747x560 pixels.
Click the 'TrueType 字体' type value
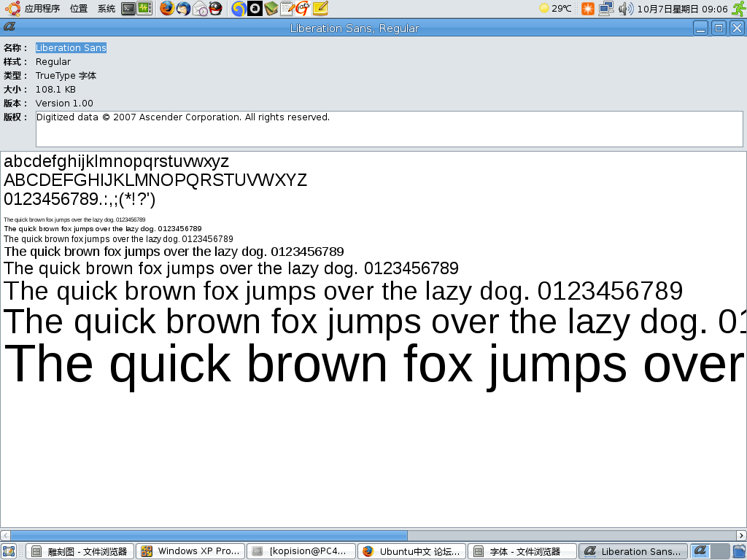point(66,75)
